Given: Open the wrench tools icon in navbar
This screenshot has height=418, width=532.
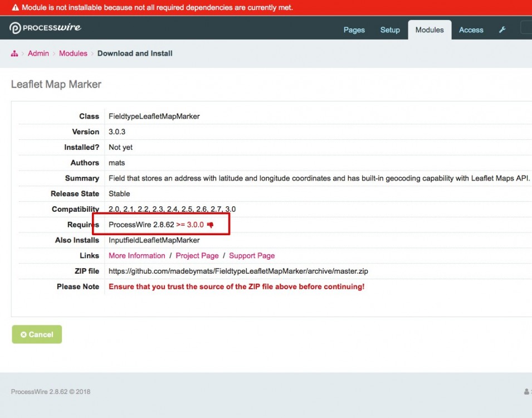Looking at the screenshot, I should (502, 30).
